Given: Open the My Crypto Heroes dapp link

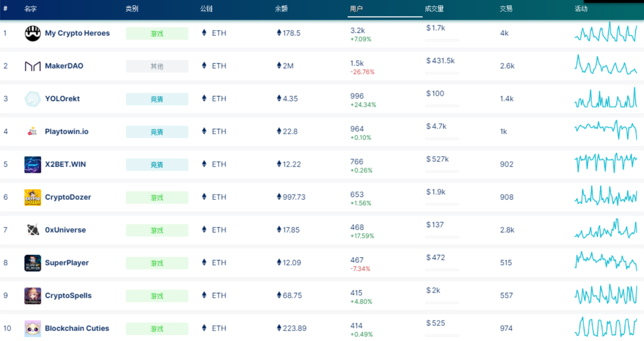Looking at the screenshot, I should click(x=77, y=33).
